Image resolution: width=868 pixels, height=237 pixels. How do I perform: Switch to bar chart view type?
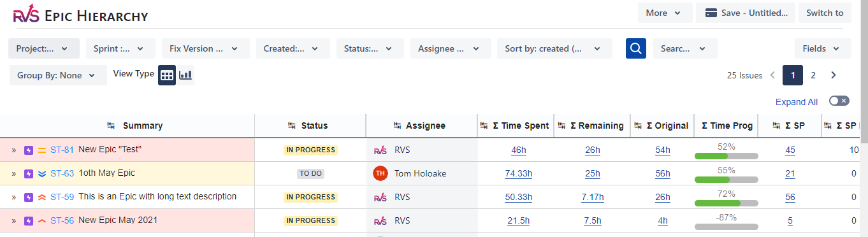pos(185,75)
